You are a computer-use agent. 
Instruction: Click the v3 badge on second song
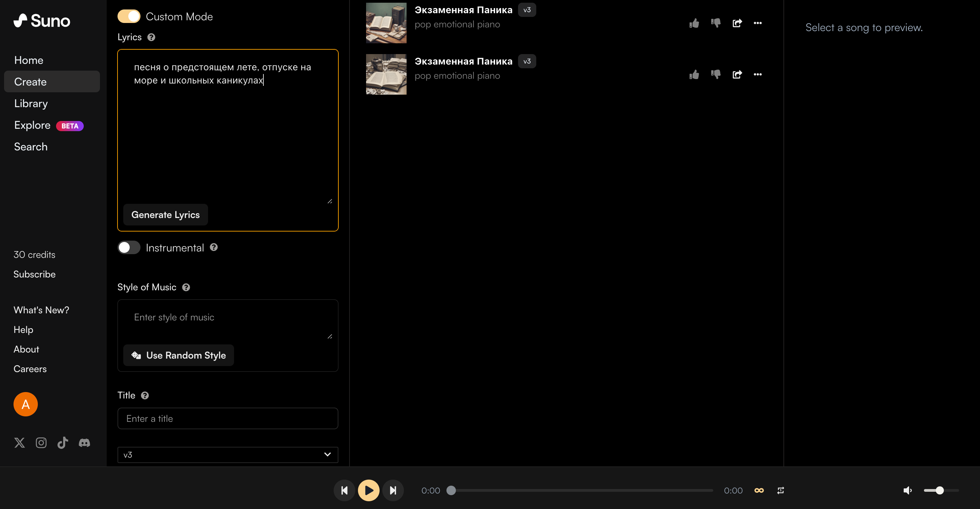(x=527, y=61)
